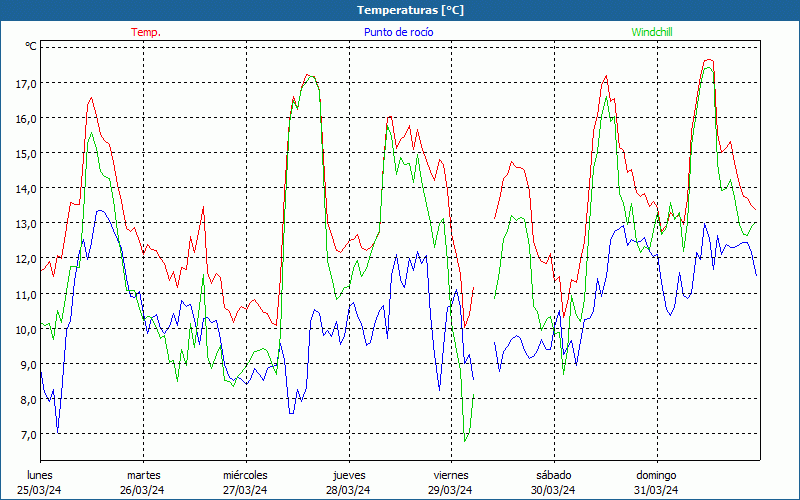Click the 10,0 y-axis value
Viewport: 800px width, 500px height.
click(26, 330)
